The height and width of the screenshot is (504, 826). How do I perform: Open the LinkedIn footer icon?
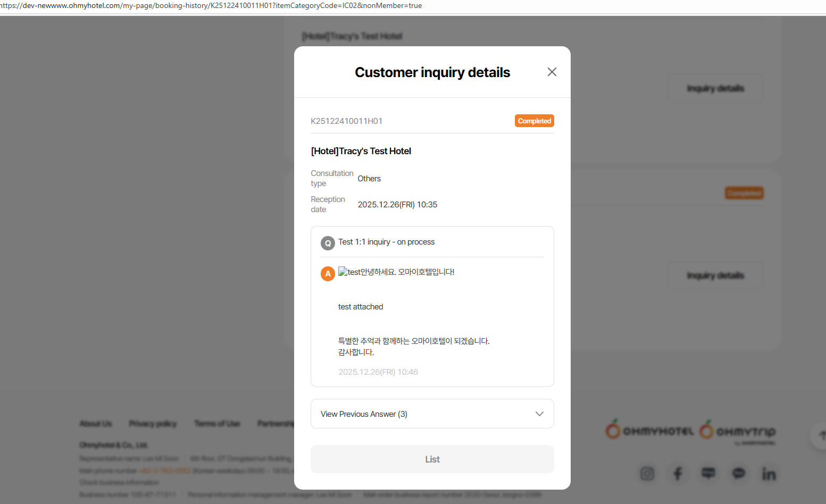(769, 474)
